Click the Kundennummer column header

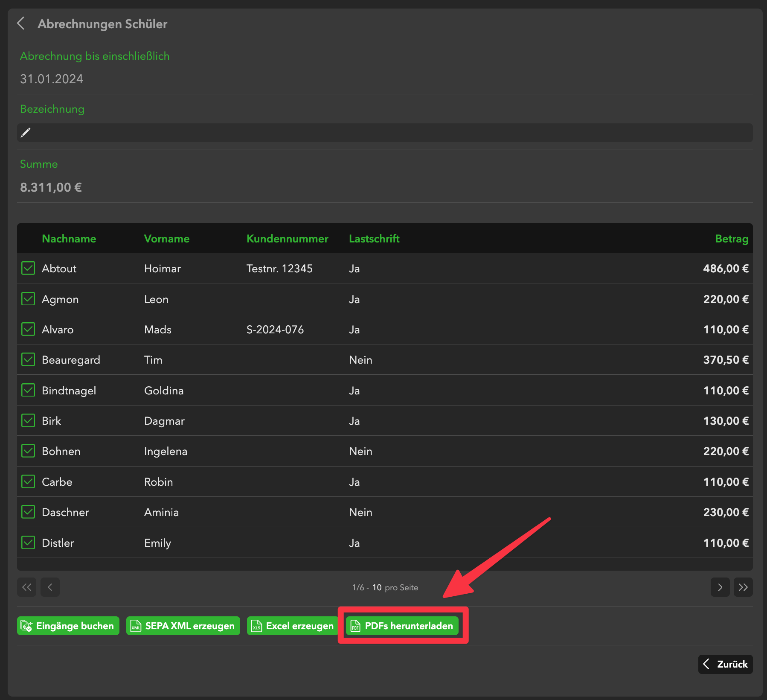coord(287,239)
